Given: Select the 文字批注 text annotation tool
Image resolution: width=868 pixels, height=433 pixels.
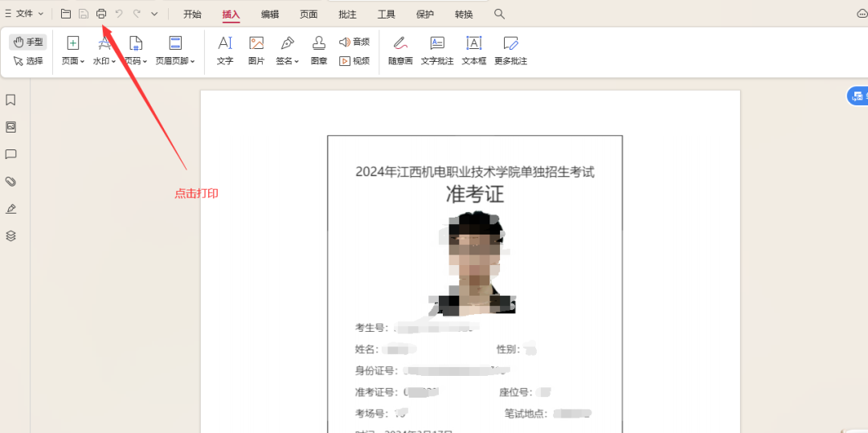Looking at the screenshot, I should coord(437,51).
